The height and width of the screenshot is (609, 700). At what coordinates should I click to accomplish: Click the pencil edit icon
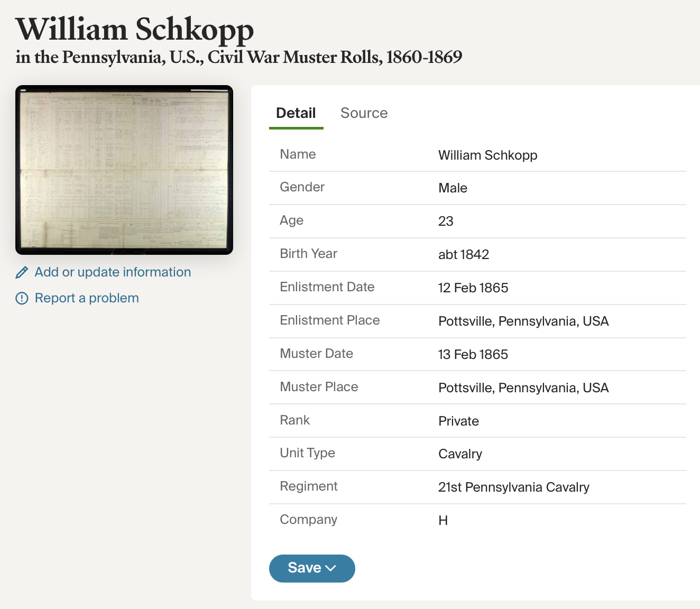(x=22, y=272)
